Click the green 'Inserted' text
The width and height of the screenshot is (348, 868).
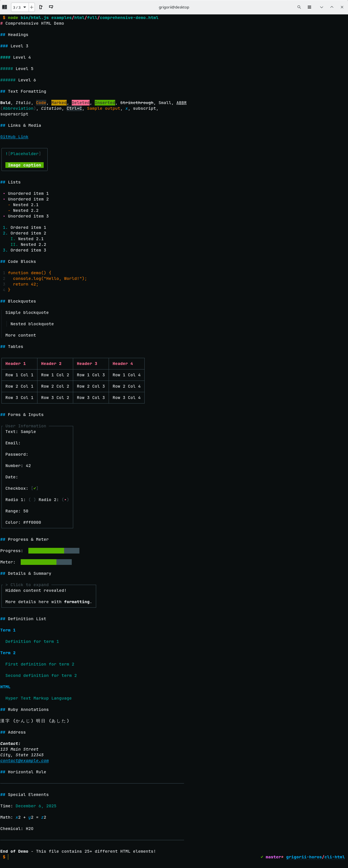coord(105,103)
